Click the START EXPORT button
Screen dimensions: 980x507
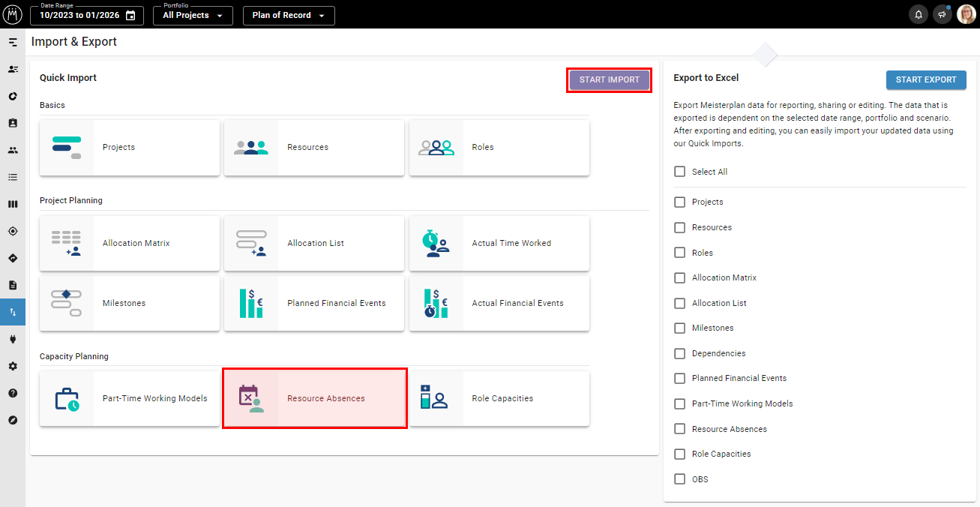tap(926, 79)
